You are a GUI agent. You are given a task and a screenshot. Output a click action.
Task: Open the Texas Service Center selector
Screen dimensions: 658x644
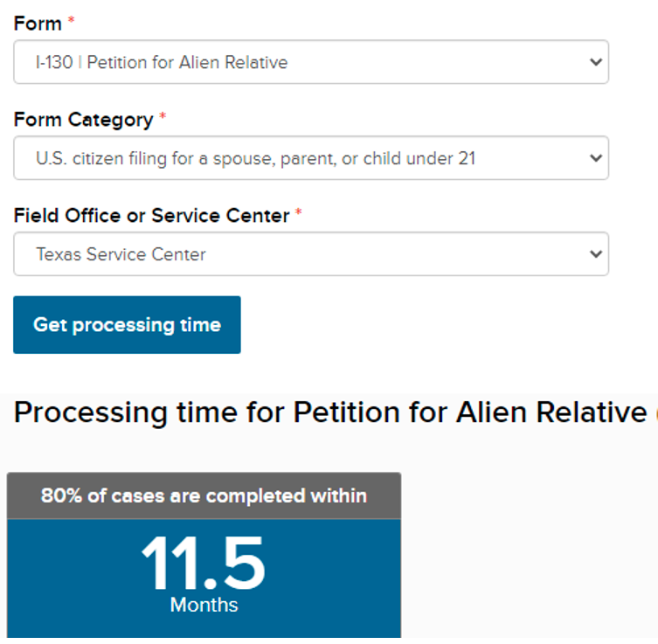coord(311,253)
